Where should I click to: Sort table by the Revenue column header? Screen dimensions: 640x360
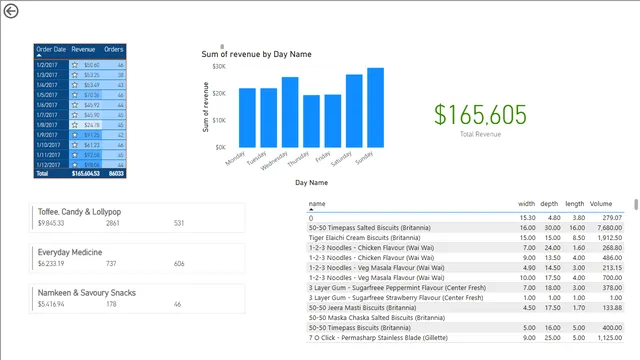(83, 49)
